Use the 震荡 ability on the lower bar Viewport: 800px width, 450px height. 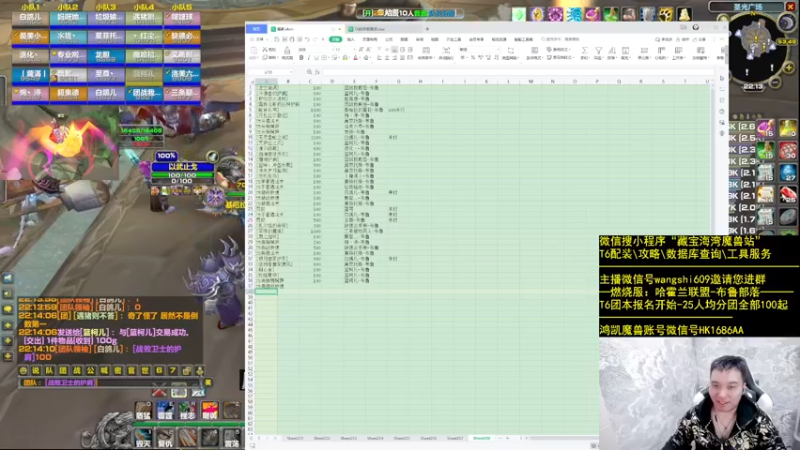point(232,439)
